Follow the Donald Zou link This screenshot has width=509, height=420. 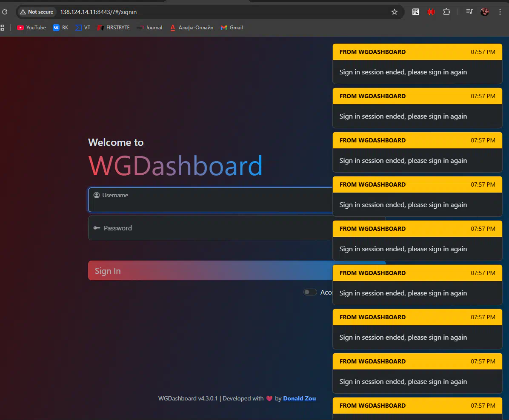coord(299,398)
